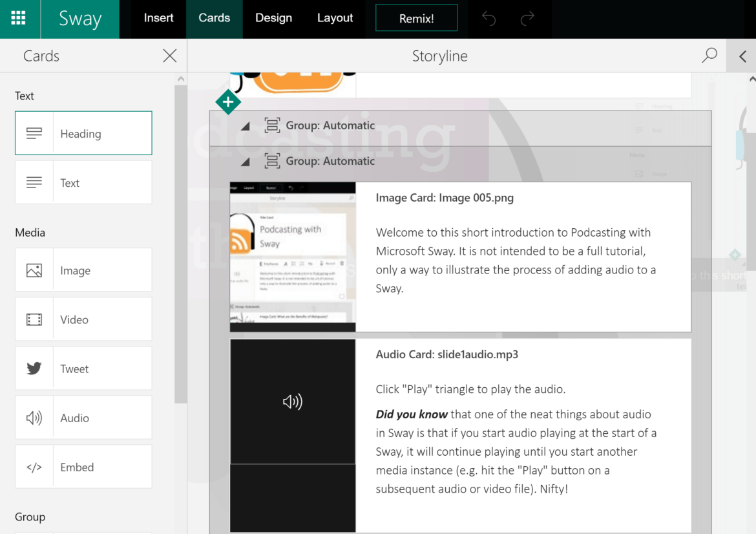The image size is (756, 534).
Task: Close the Cards panel
Action: [x=170, y=56]
